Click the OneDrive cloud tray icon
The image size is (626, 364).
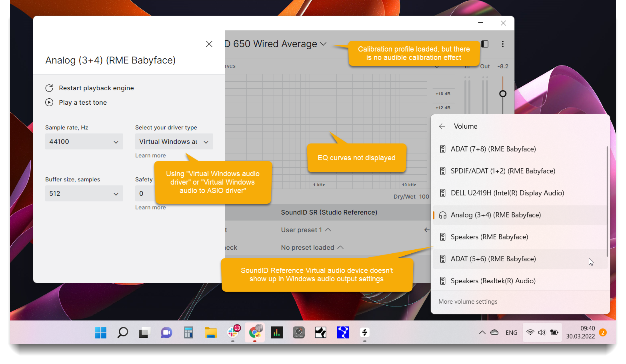click(x=495, y=332)
